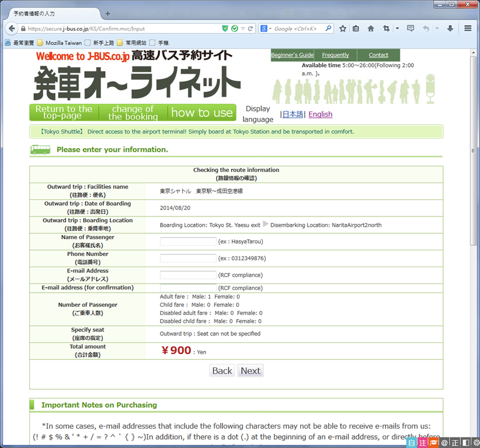The image size is (480, 448).
Task: Click the undo arrow icon in toolbar
Action: (426, 29)
